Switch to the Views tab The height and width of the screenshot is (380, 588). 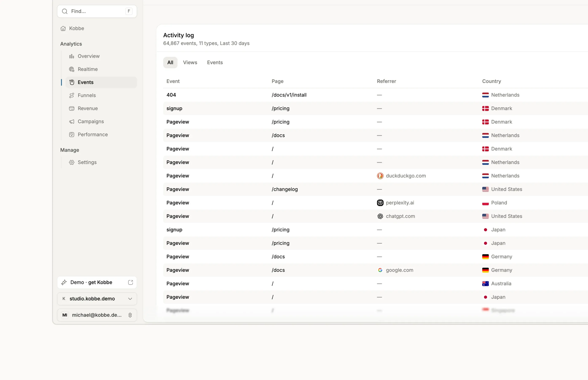pyautogui.click(x=190, y=63)
